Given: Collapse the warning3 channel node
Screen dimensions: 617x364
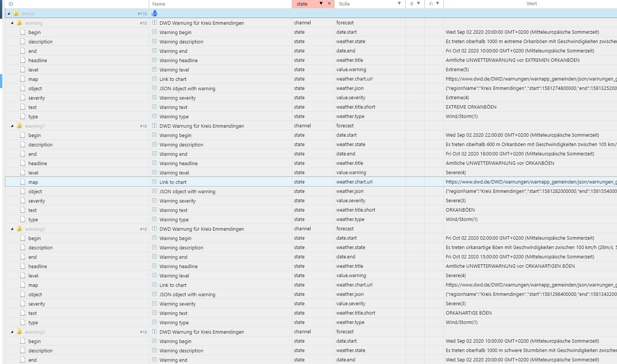Looking at the screenshot, I should (12, 332).
